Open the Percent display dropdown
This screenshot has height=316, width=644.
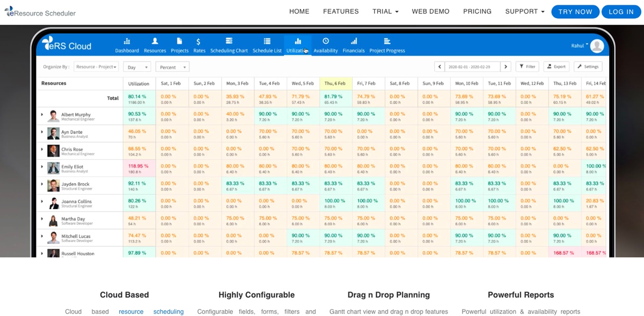[x=172, y=67]
